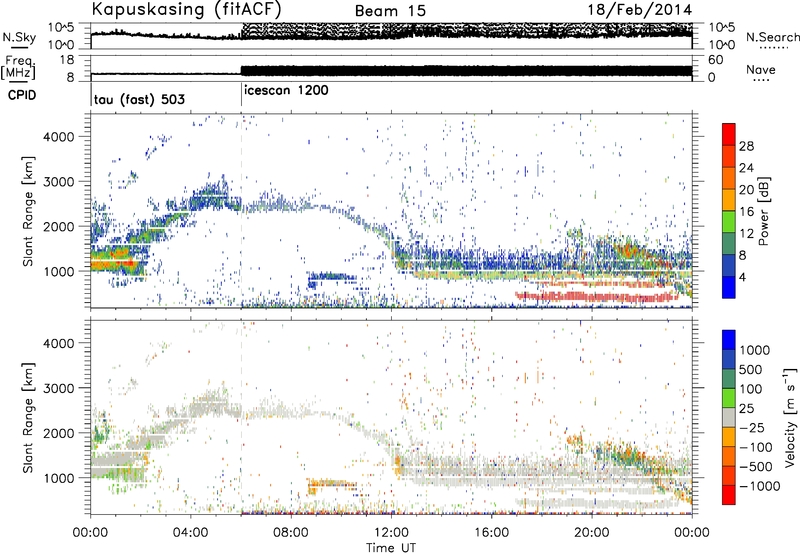The width and height of the screenshot is (800, 554).
Task: Click the '-100' velocity colorbar value
Action: click(x=756, y=447)
